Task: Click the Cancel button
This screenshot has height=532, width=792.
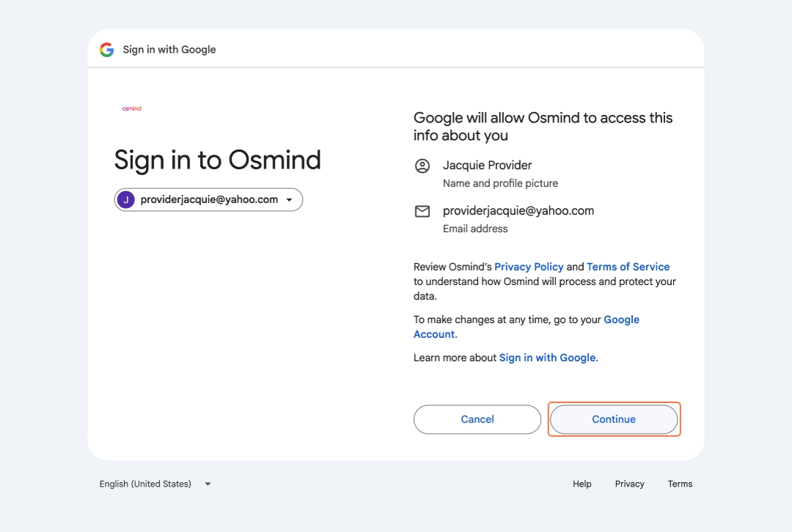Action: [477, 419]
